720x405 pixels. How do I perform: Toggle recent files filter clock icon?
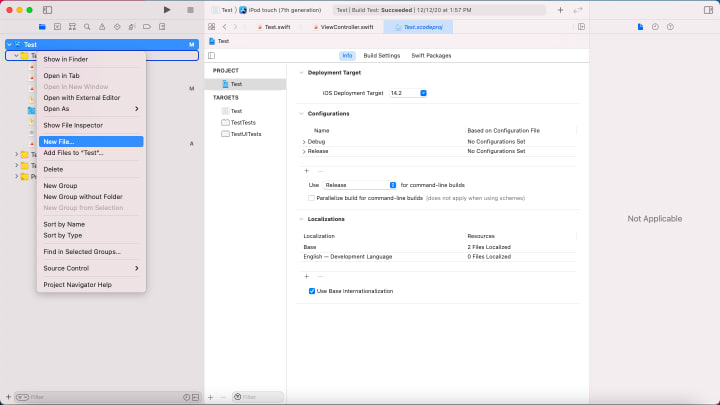pos(186,397)
